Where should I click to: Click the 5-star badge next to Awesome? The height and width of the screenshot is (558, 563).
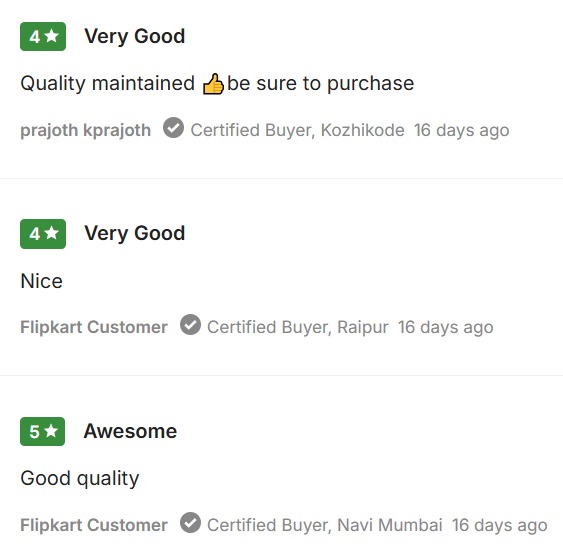point(42,432)
